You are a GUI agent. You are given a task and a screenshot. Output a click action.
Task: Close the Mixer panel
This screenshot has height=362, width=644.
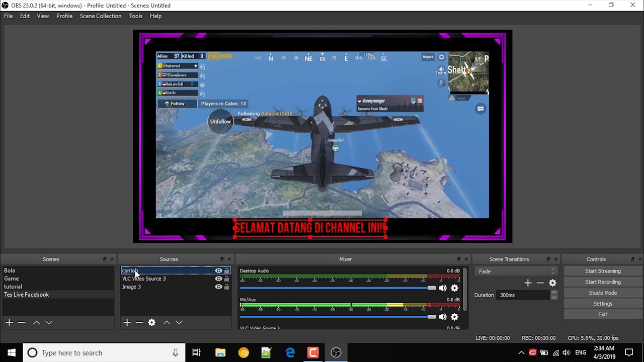(x=466, y=259)
